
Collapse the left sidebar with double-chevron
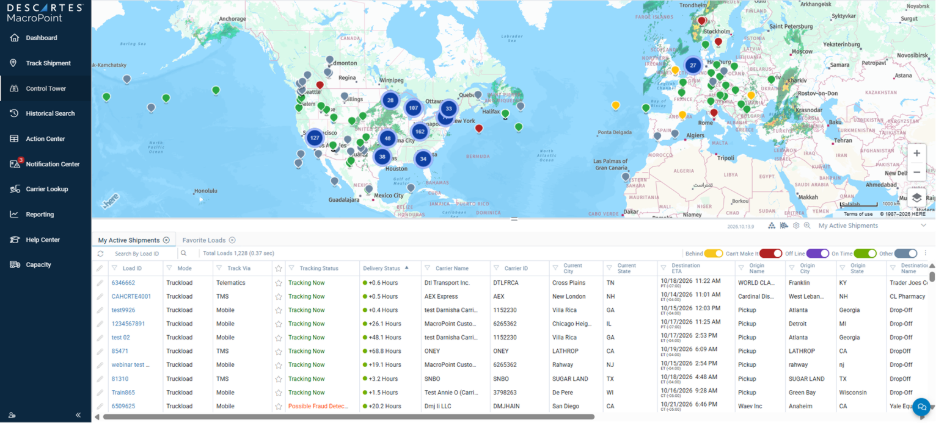[x=78, y=415]
